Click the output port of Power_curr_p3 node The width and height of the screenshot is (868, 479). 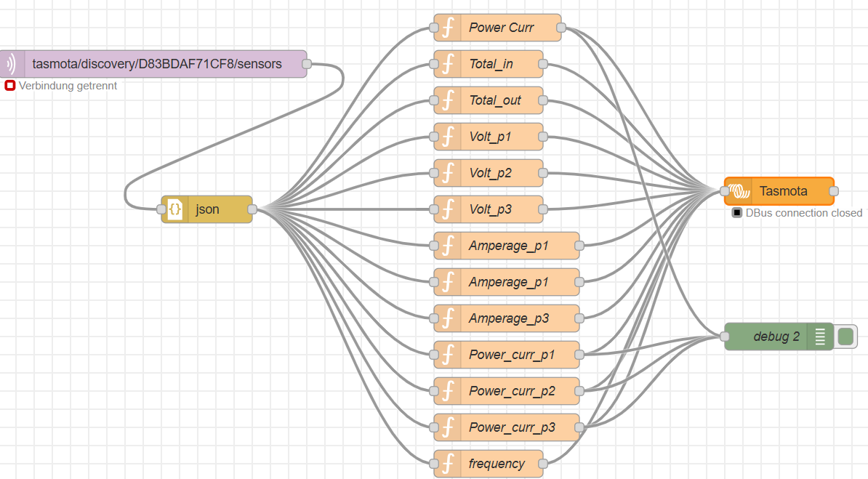coord(579,427)
